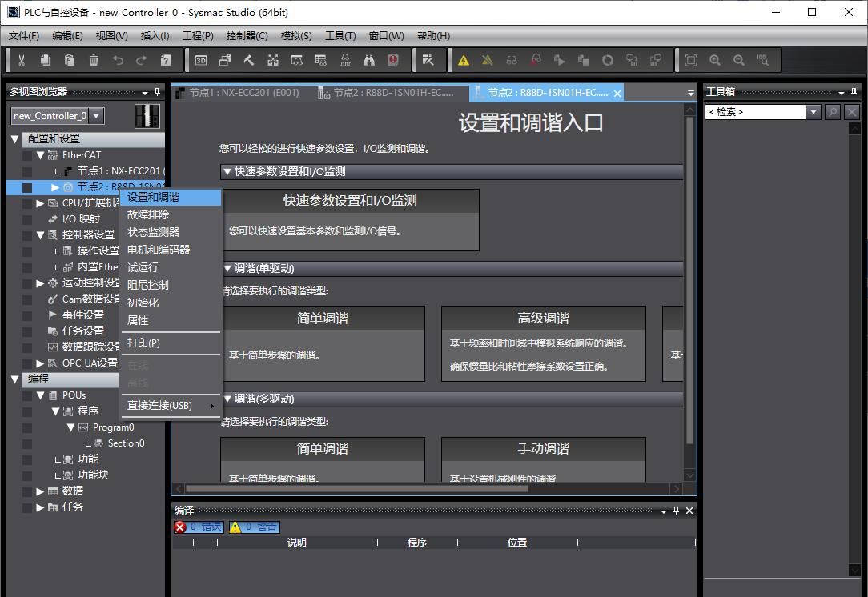Viewport: 868px width, 597px height.
Task: Toggle the 0 警告 warning filter
Action: point(254,527)
